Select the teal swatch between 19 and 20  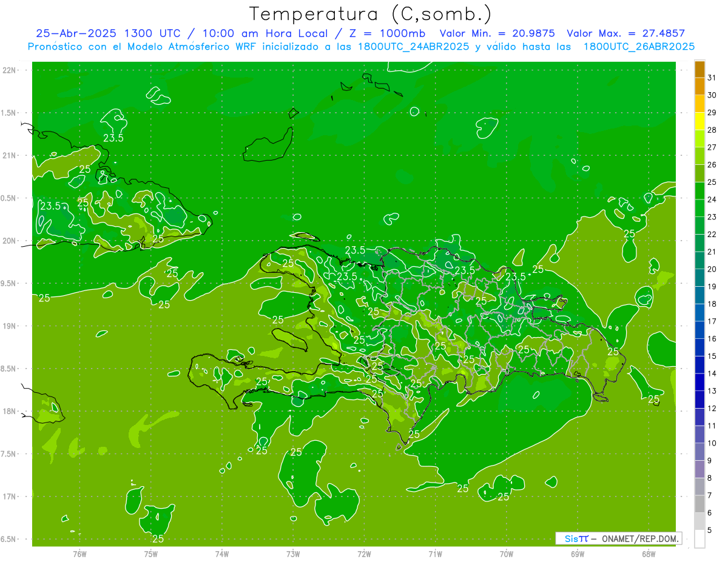(700, 278)
